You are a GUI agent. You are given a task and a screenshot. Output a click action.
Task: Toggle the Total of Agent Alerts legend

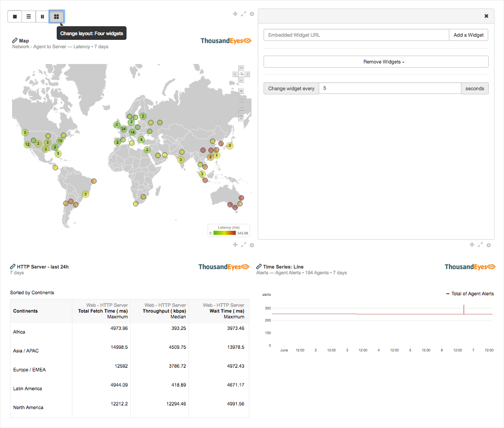pyautogui.click(x=469, y=294)
